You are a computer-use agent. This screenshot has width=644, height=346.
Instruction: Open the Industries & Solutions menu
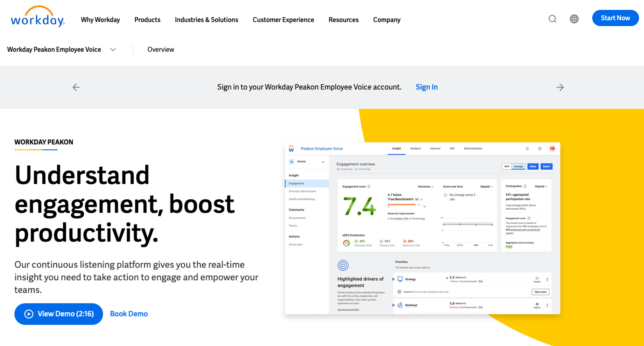206,20
